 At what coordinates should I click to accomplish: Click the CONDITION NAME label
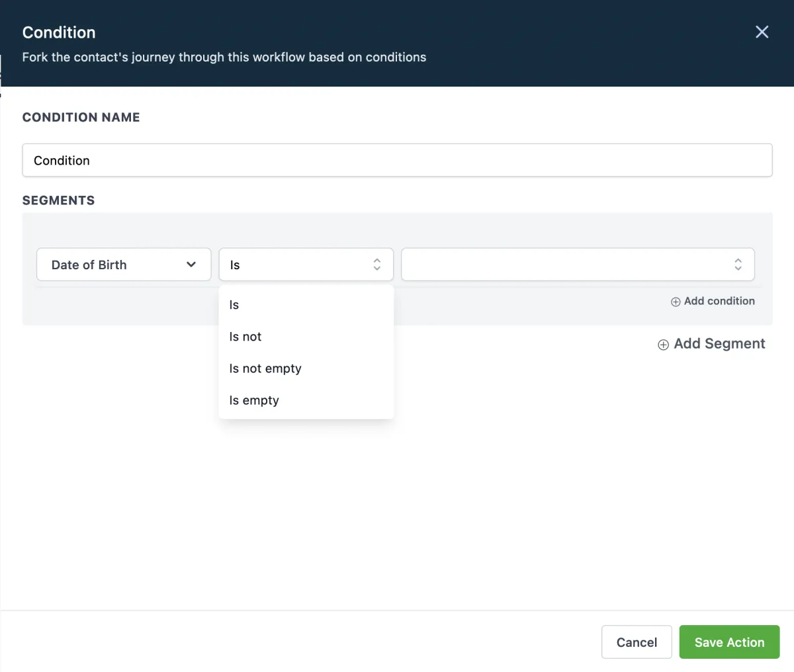point(81,117)
